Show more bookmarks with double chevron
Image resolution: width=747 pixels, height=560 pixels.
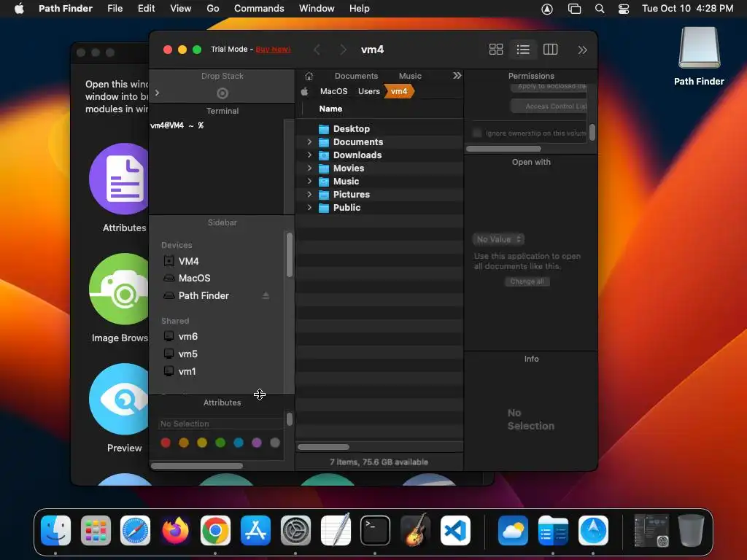tap(457, 76)
